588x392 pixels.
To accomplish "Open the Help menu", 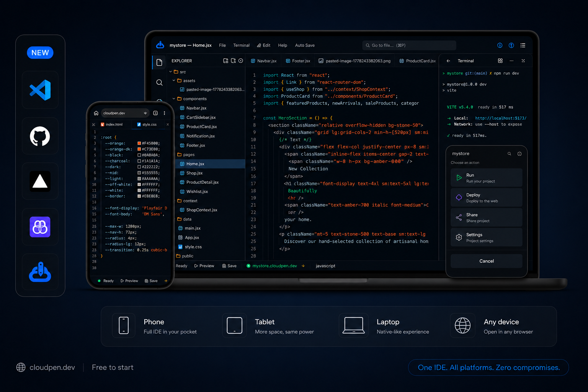I will click(283, 45).
